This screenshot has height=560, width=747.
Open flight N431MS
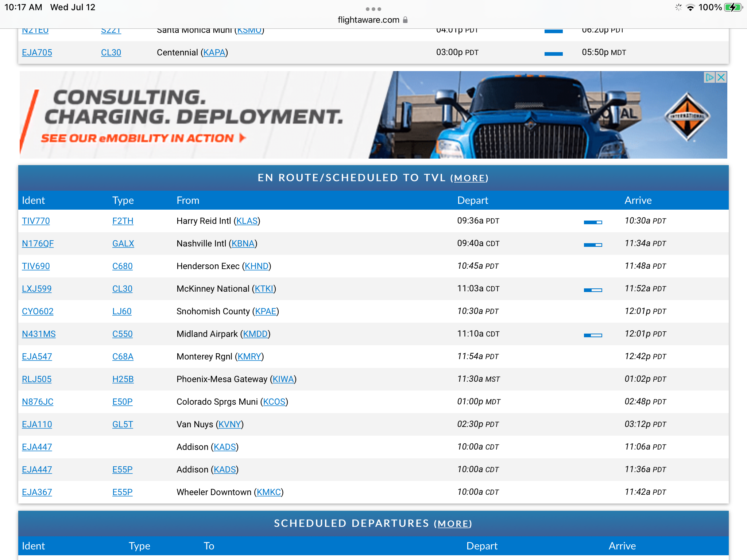[x=39, y=334]
